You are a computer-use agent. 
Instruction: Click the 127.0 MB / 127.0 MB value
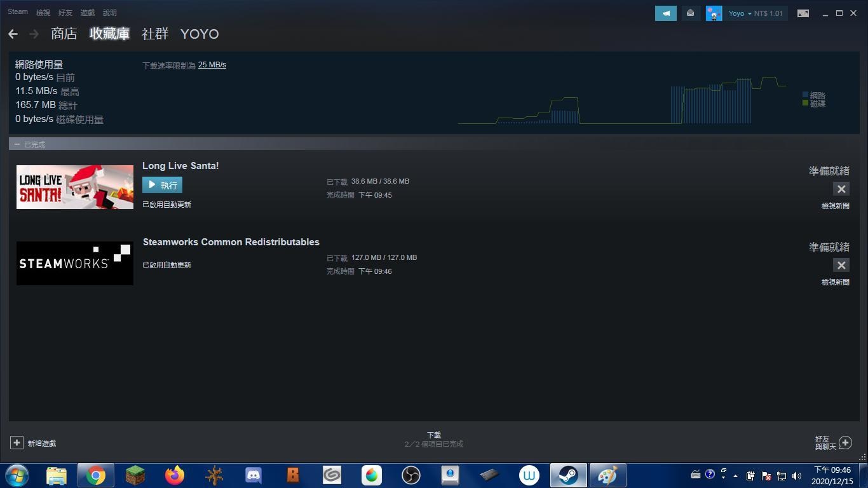(x=384, y=258)
